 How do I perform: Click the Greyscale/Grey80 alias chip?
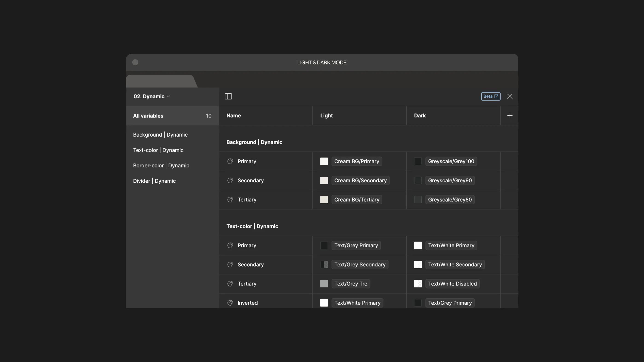[450, 200]
